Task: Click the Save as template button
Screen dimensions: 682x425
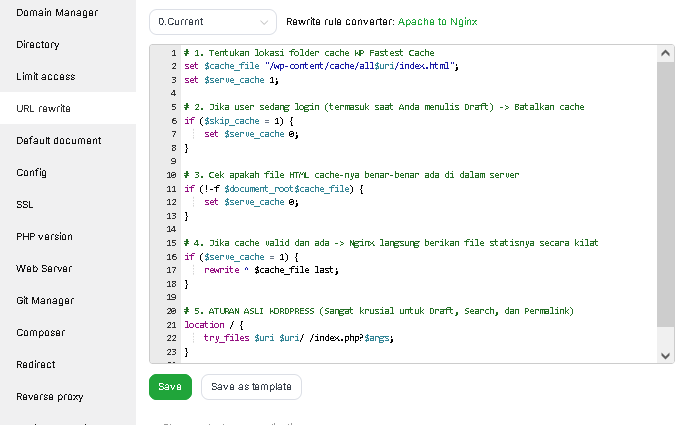Action: pyautogui.click(x=251, y=387)
